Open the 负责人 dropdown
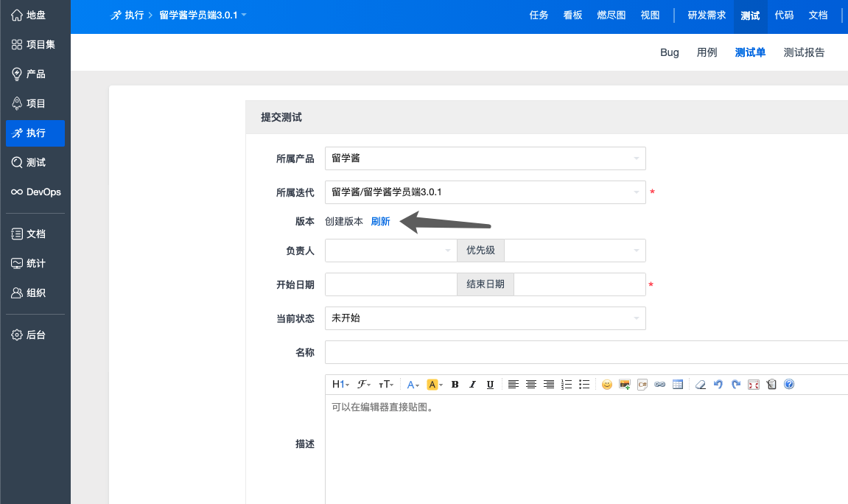Image resolution: width=848 pixels, height=504 pixels. click(391, 251)
